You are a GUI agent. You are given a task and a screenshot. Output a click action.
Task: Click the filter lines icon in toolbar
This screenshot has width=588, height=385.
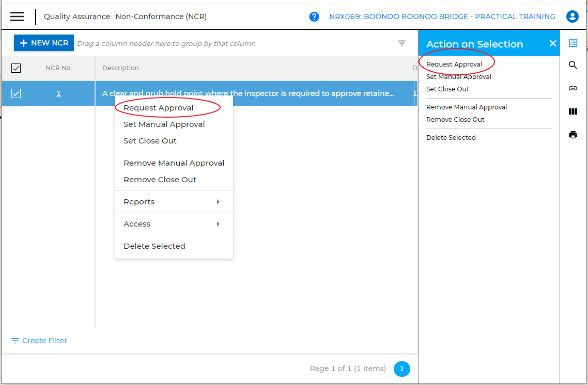coord(402,43)
